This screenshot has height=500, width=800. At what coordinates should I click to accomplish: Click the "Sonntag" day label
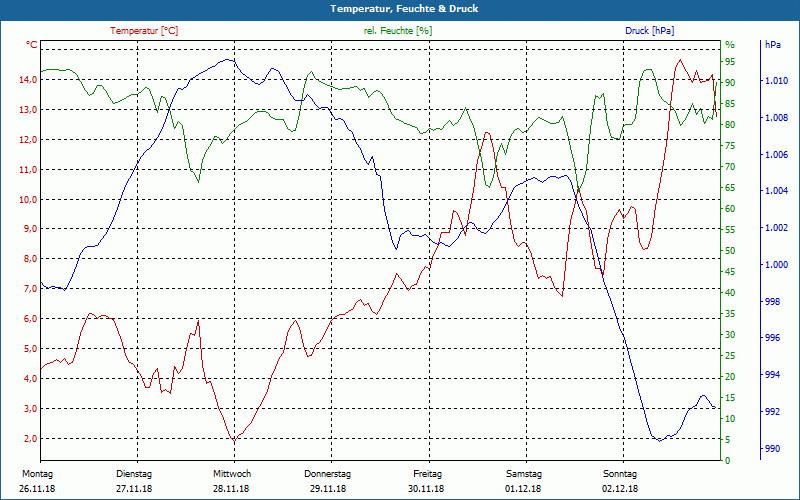tap(620, 474)
